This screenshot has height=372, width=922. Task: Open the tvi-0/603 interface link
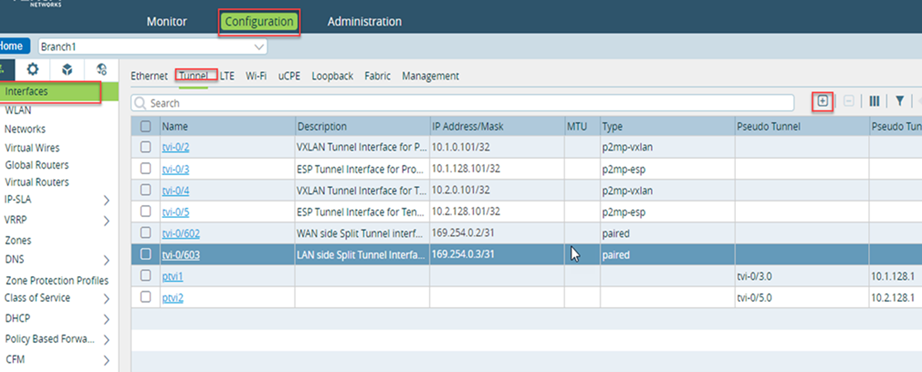click(181, 255)
